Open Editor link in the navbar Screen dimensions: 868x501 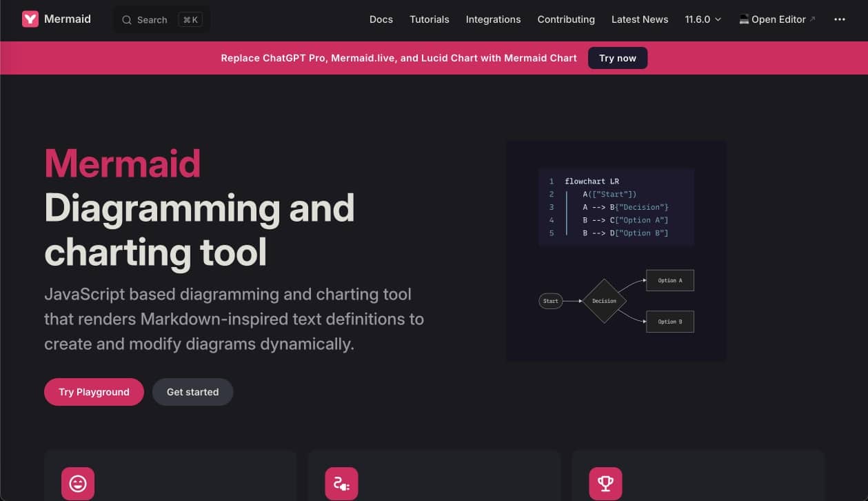[778, 19]
